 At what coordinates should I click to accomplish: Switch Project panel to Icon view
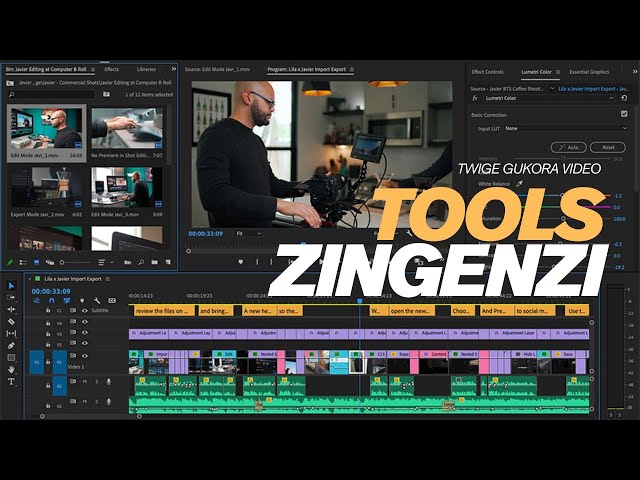pyautogui.click(x=36, y=262)
